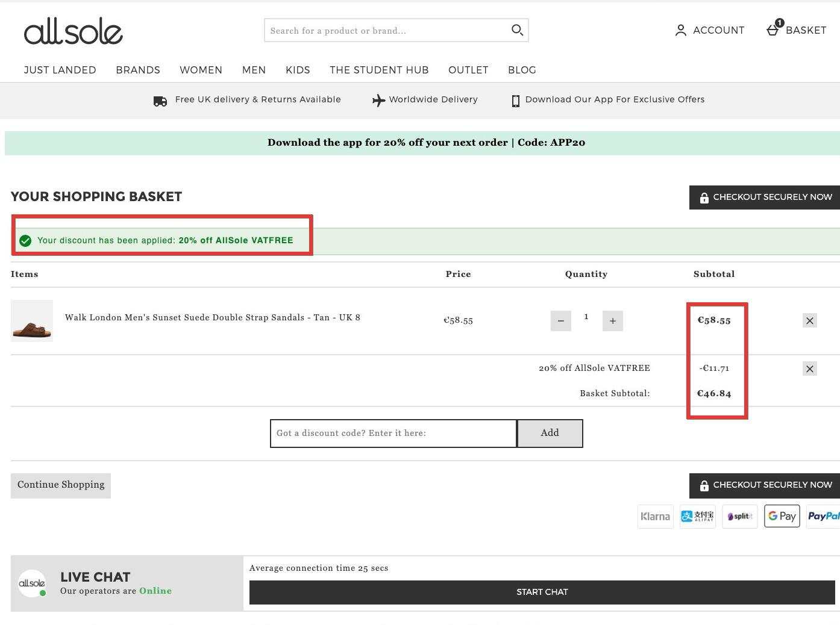Viewport: 840px width, 625px height.
Task: Click the mobile phone app icon
Action: [516, 101]
